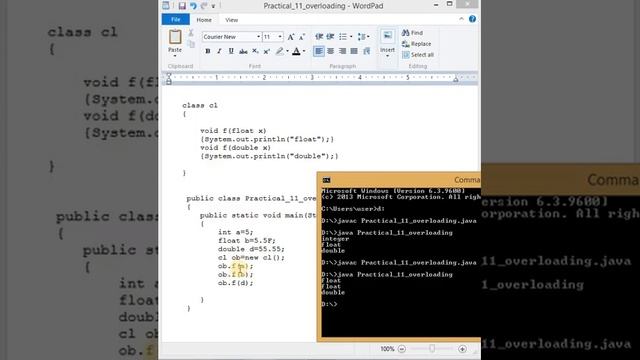
Task: Click the left indent marker on ruler
Action: (169, 79)
